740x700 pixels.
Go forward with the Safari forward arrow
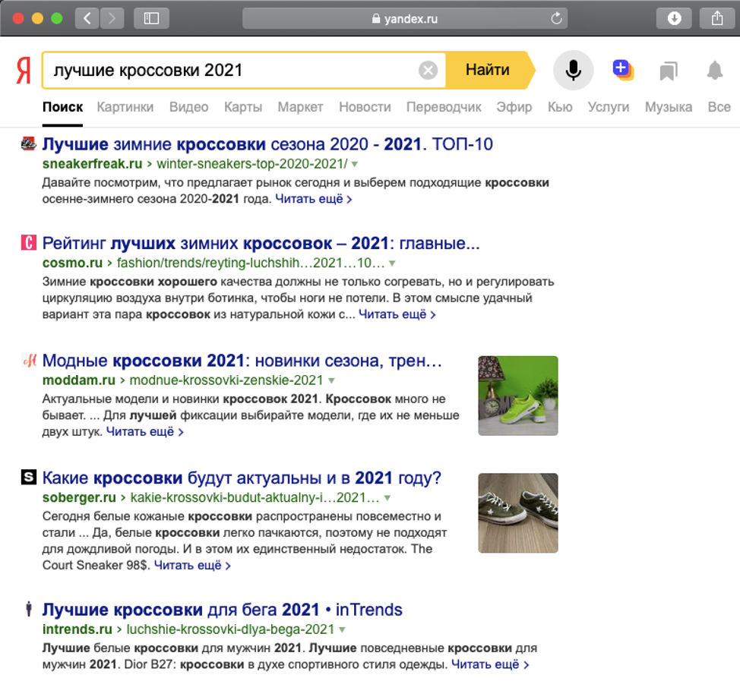pyautogui.click(x=112, y=18)
